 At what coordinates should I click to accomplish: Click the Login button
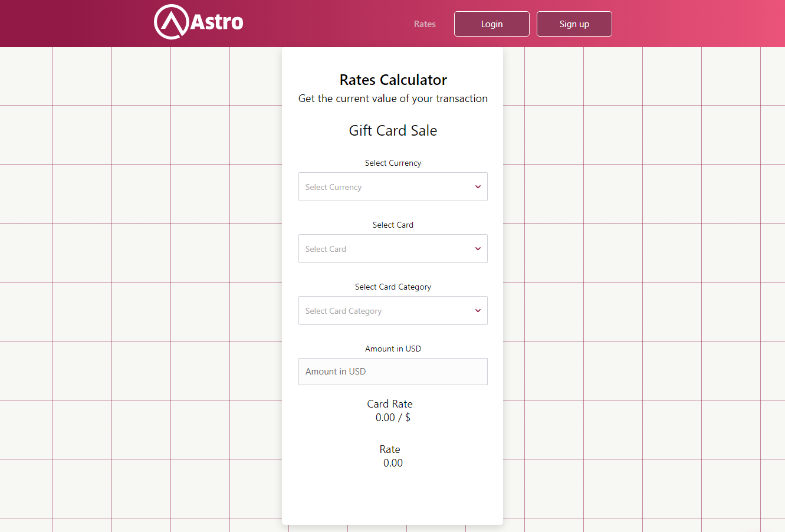492,24
